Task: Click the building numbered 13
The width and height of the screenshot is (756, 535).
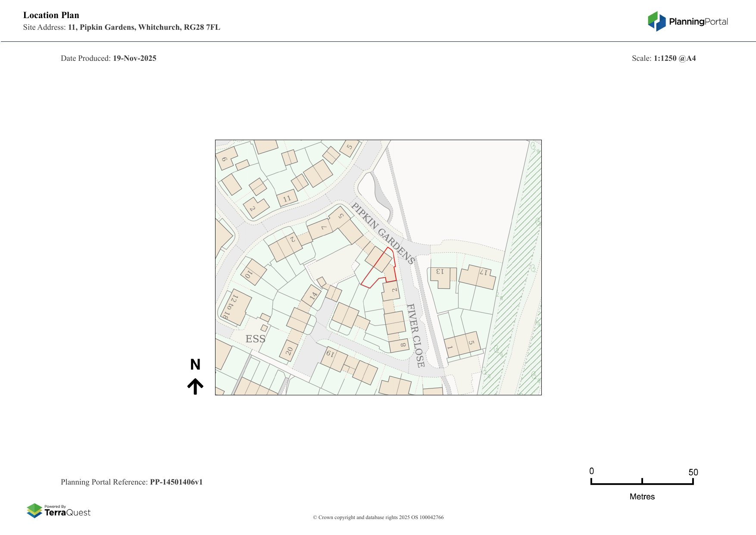Action: point(440,275)
